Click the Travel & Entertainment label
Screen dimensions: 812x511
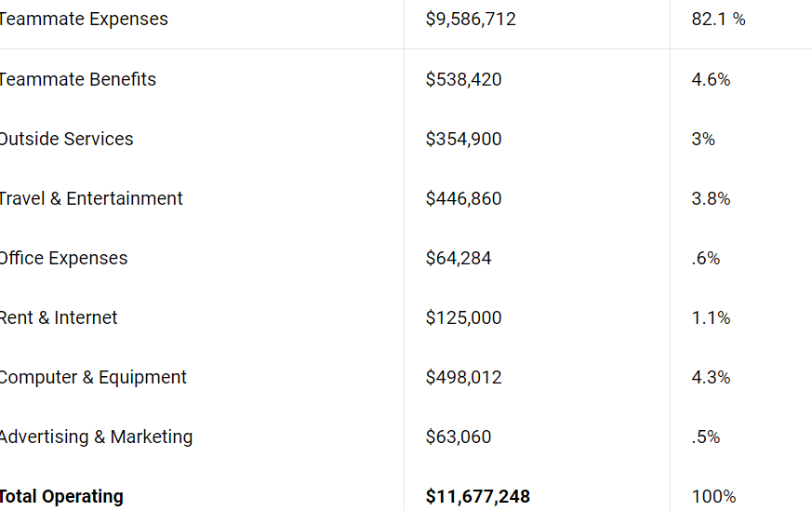click(91, 198)
